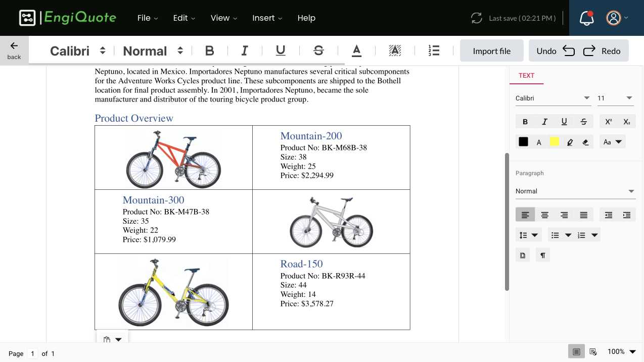The width and height of the screenshot is (644, 362).
Task: Toggle bold in the top toolbar
Action: 210,50
